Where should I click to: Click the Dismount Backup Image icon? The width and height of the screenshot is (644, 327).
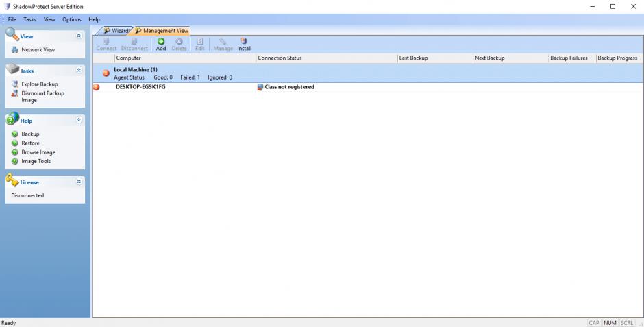15,93
